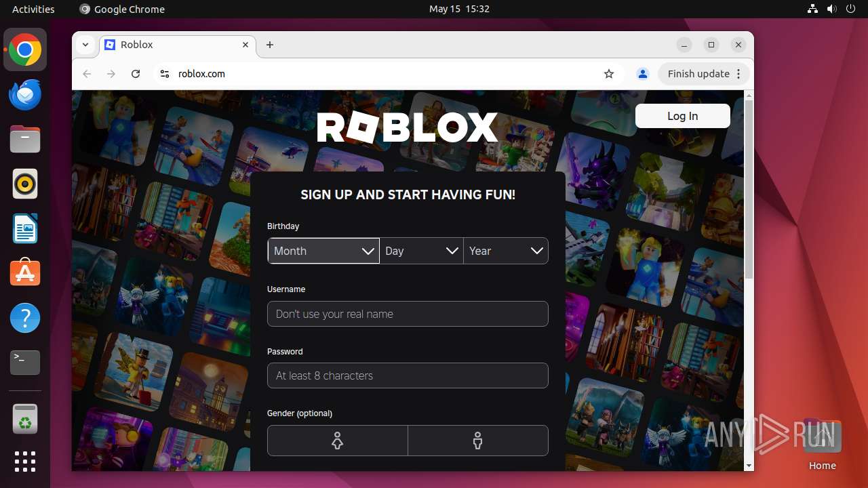Expand the birthday Month dropdown
This screenshot has height=488, width=868.
(323, 251)
